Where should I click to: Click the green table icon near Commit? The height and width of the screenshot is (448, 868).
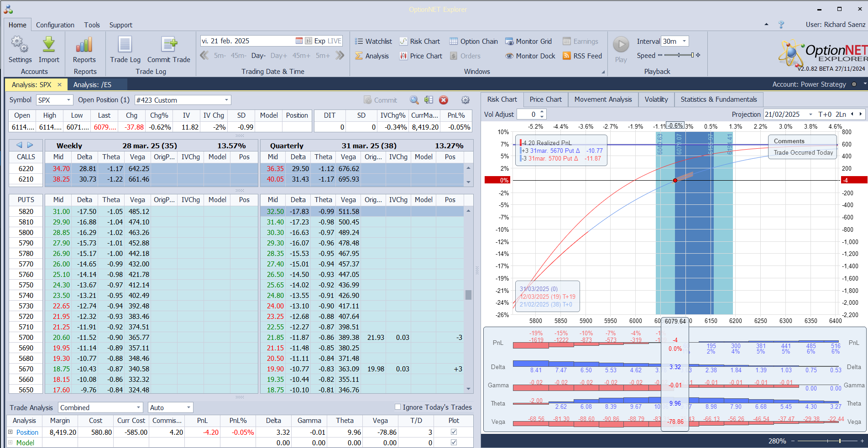point(429,100)
